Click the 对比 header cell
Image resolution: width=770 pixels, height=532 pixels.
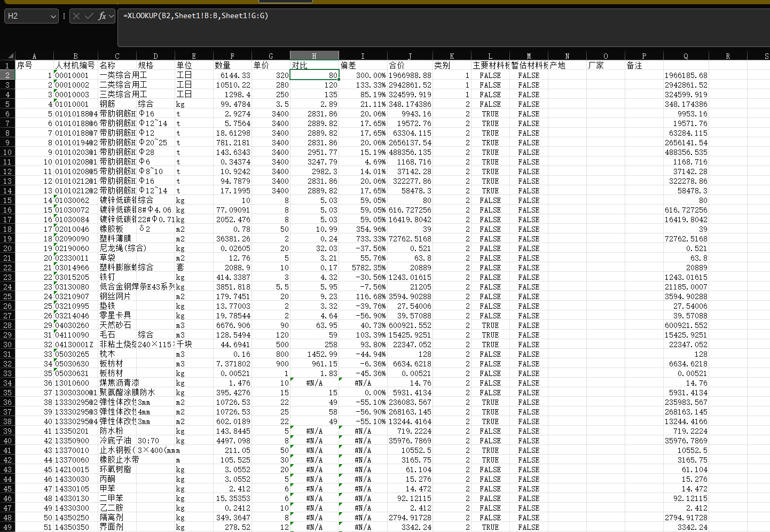[x=315, y=65]
